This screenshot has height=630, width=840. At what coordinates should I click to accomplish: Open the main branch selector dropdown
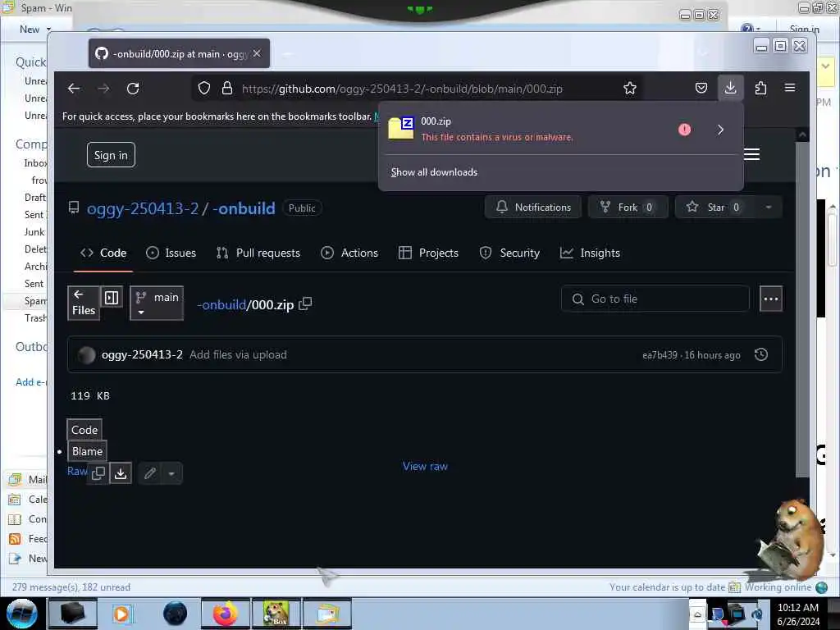tap(157, 304)
